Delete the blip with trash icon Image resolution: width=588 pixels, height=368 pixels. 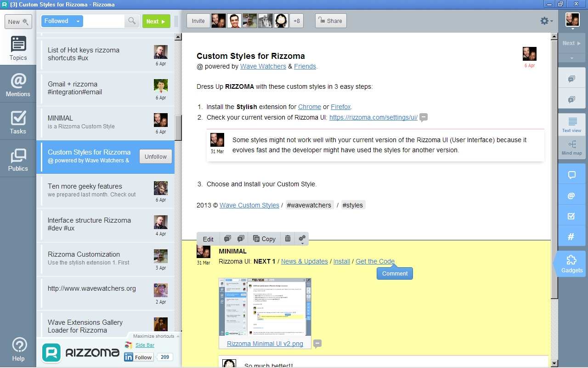point(288,239)
